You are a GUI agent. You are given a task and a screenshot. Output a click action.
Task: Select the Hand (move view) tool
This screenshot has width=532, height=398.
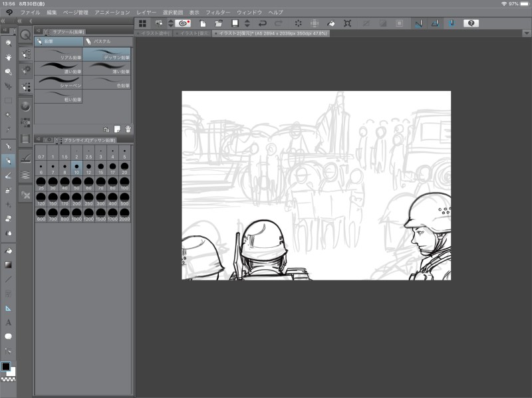click(9, 57)
